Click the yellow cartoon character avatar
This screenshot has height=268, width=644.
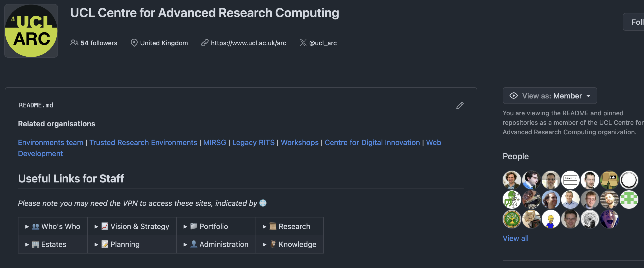click(x=551, y=219)
